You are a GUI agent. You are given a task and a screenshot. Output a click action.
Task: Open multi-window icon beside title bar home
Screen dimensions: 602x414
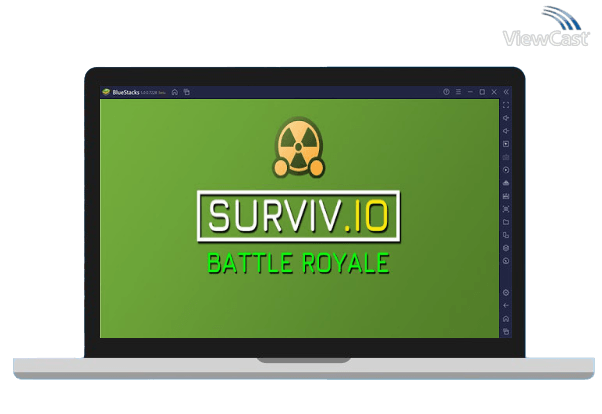[187, 92]
